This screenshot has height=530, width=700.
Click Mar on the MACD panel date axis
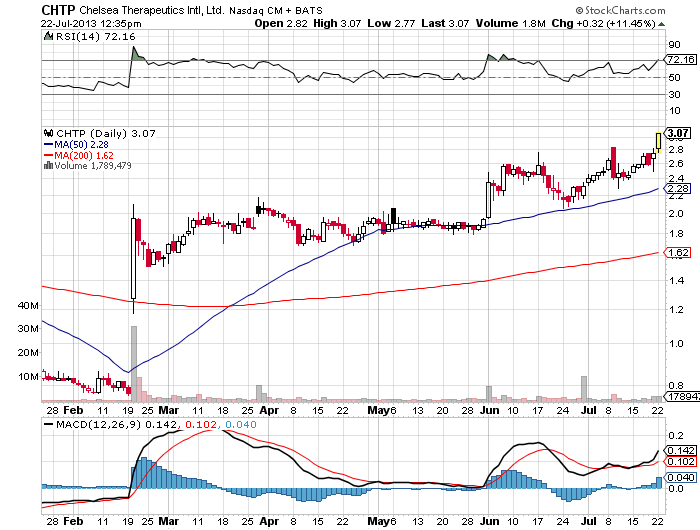point(169,521)
